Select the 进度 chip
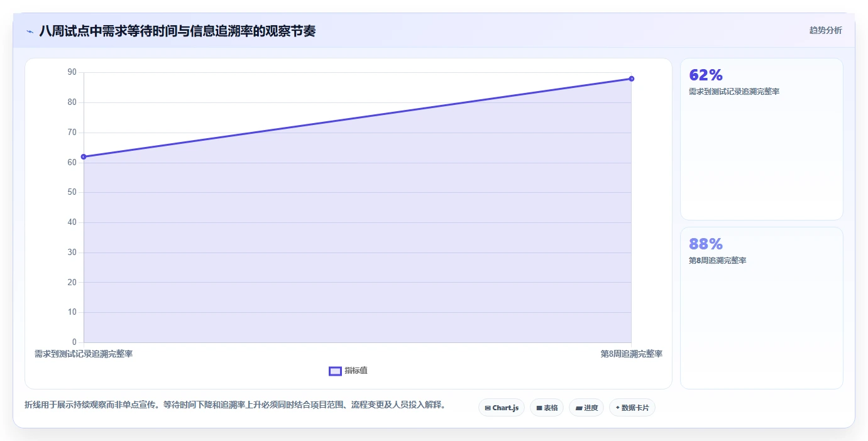The height and width of the screenshot is (441, 868). click(x=586, y=408)
